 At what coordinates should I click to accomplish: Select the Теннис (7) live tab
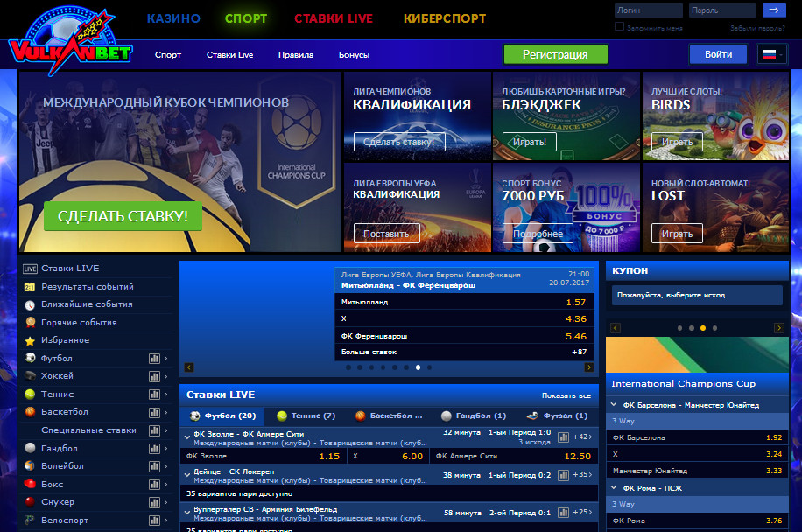click(306, 416)
